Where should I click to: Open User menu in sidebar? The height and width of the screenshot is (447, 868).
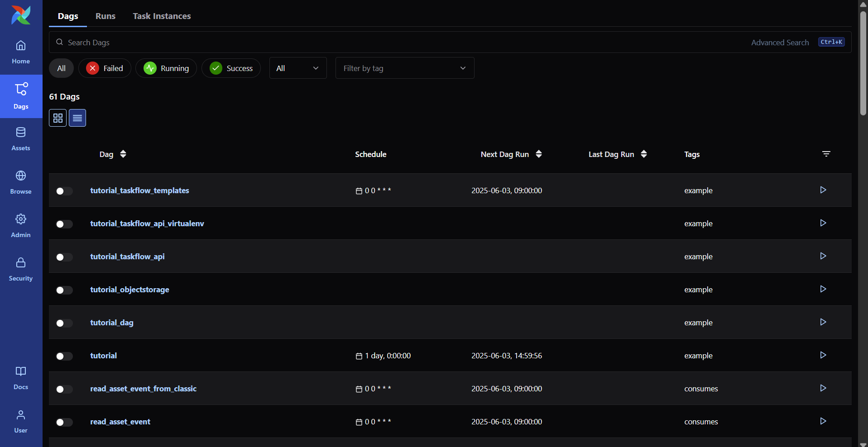point(21,422)
